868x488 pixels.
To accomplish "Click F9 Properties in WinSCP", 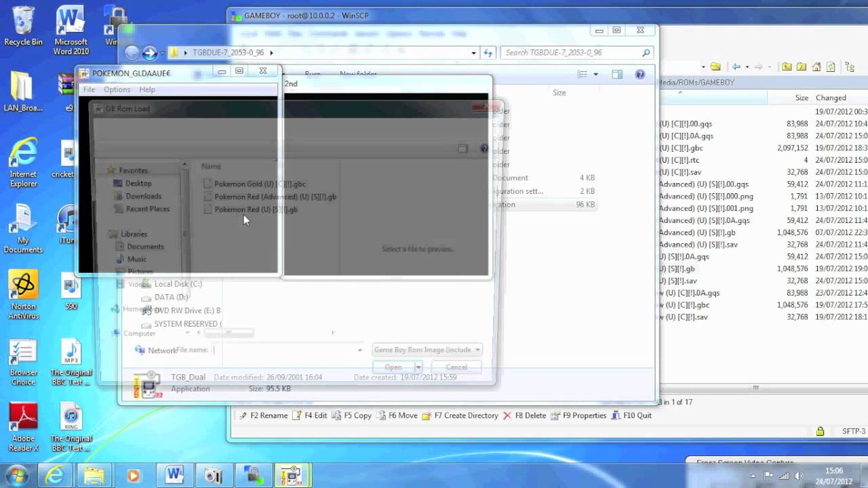I will click(x=578, y=415).
